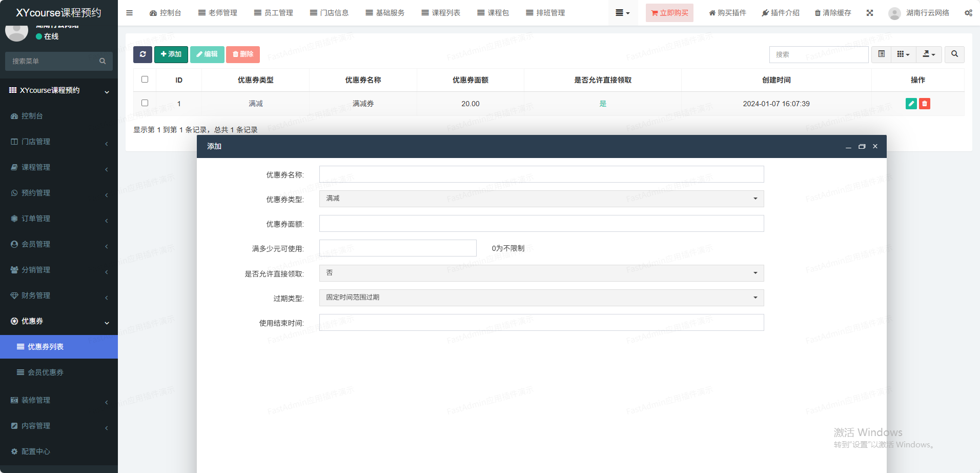
Task: Open the 课程列表 top tab
Action: click(441, 13)
